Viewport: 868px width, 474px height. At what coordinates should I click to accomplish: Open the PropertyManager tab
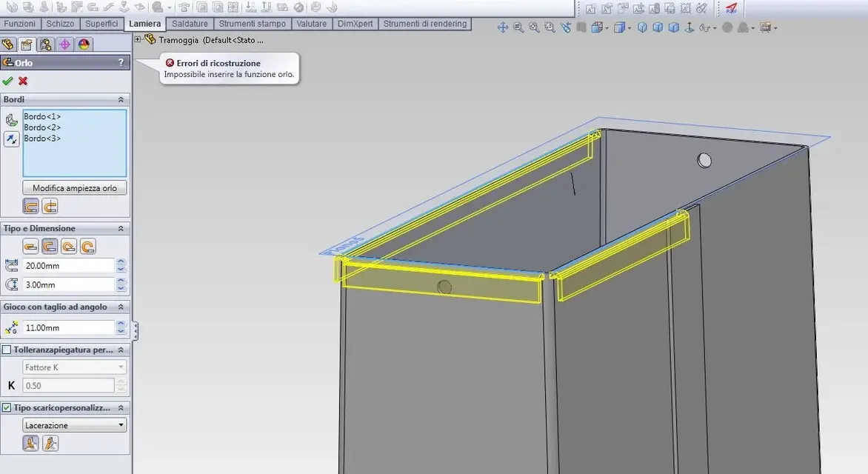[x=27, y=44]
